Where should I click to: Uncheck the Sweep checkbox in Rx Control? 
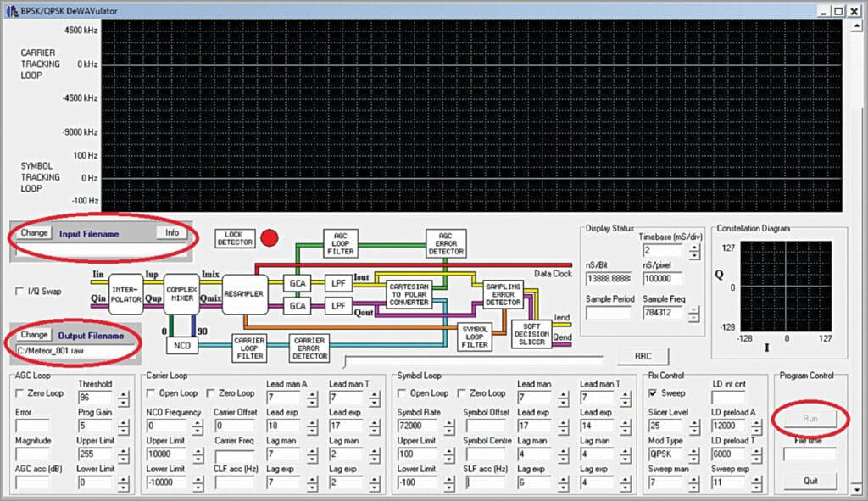point(654,393)
